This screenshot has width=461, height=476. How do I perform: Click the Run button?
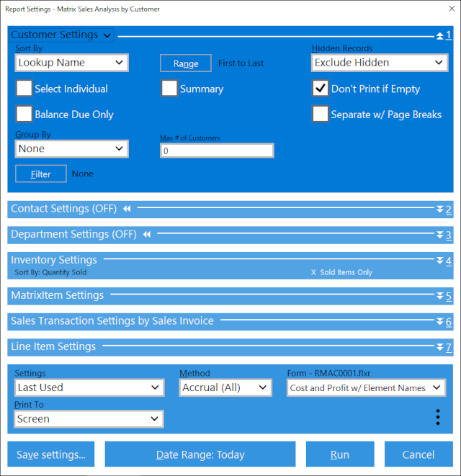tap(339, 454)
